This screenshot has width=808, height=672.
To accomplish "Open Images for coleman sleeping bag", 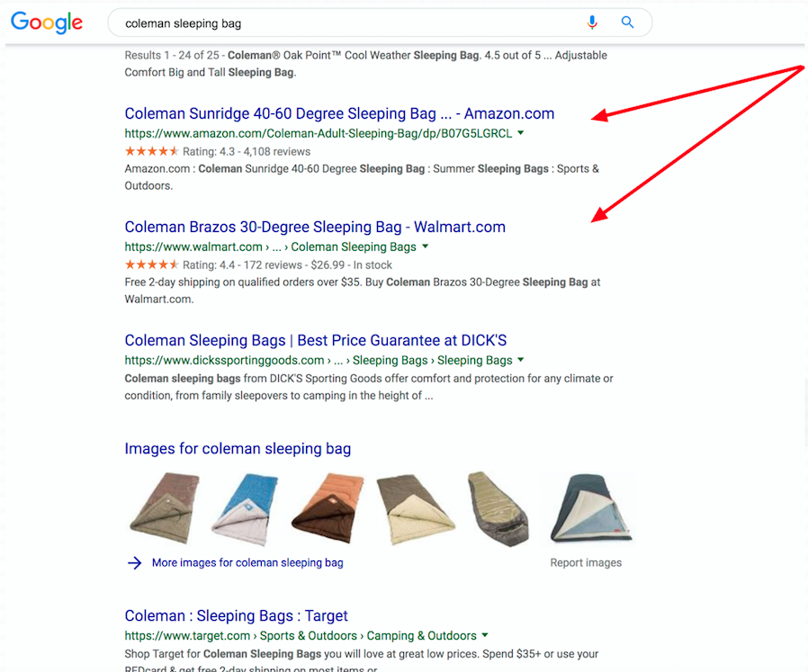I will (238, 448).
